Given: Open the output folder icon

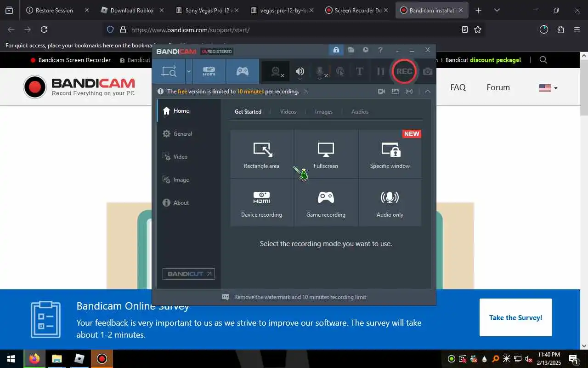Looking at the screenshot, I should [351, 50].
